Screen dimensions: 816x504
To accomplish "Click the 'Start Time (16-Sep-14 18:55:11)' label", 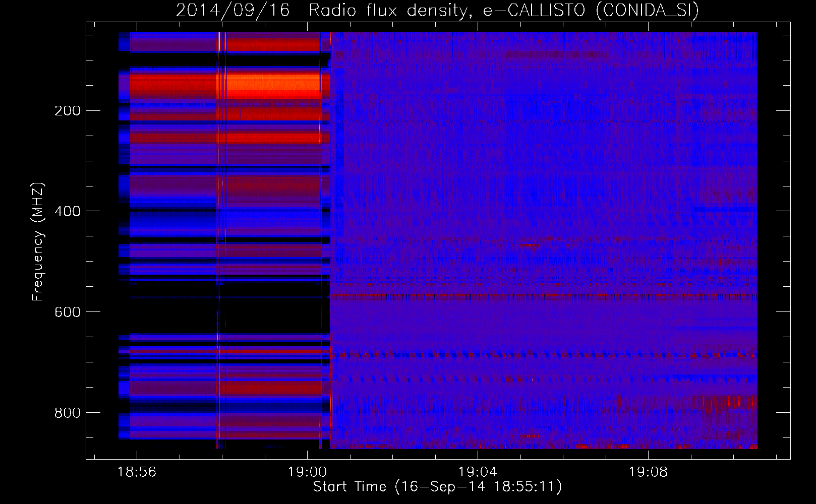I will (x=437, y=487).
